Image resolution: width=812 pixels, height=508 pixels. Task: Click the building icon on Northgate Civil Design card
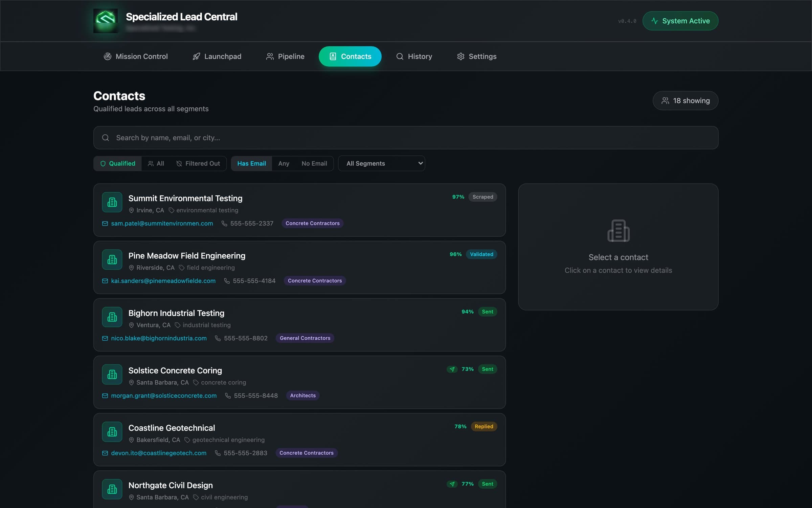point(112,489)
